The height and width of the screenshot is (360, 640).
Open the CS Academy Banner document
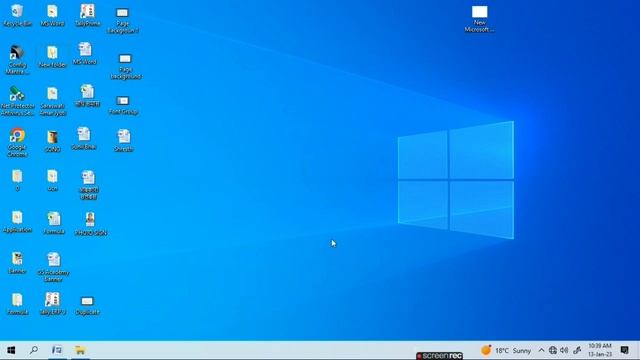53,267
